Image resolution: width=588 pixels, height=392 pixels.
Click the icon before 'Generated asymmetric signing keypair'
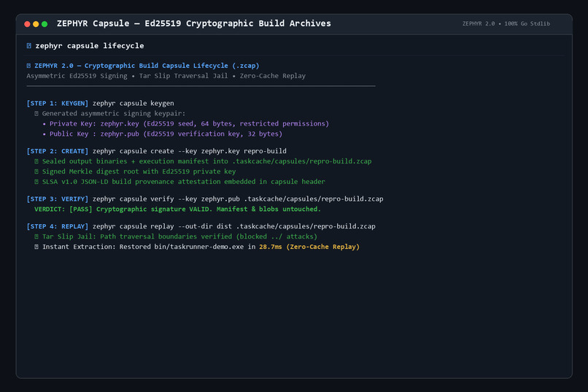tap(36, 113)
